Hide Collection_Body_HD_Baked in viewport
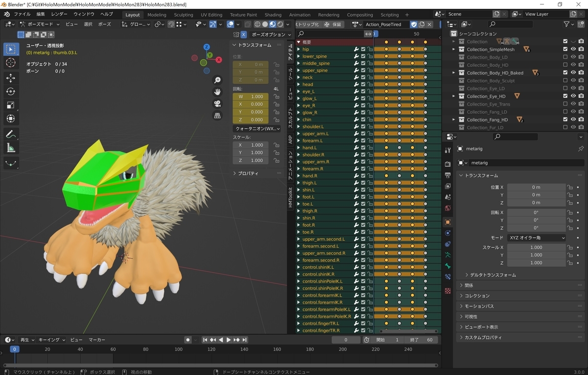The height and width of the screenshot is (375, 588). click(x=573, y=73)
